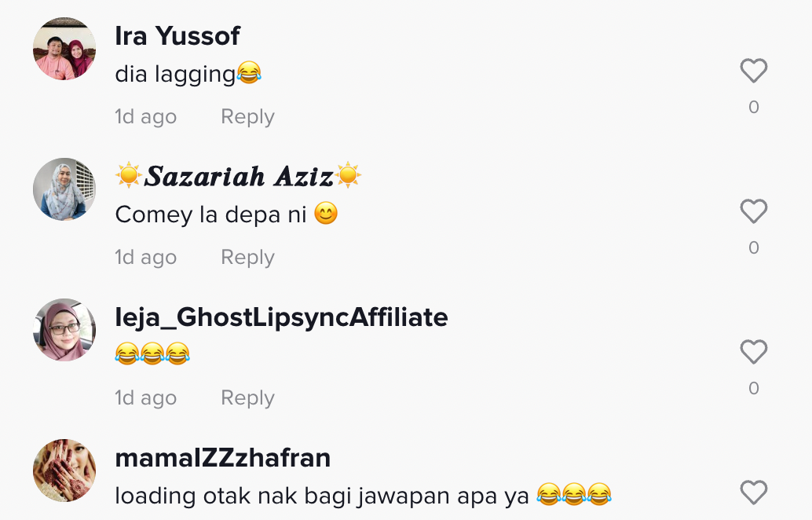
Task: Open mamaIZZzhafran username link
Action: [x=223, y=458]
